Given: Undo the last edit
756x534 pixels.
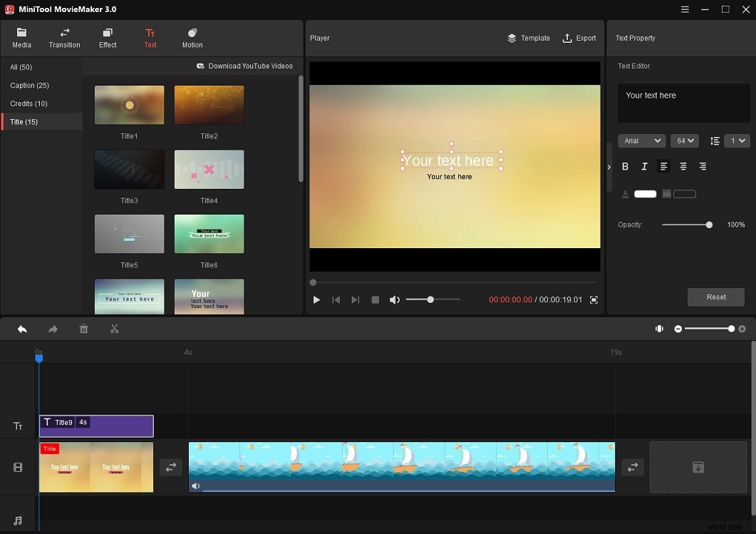Looking at the screenshot, I should pyautogui.click(x=21, y=329).
